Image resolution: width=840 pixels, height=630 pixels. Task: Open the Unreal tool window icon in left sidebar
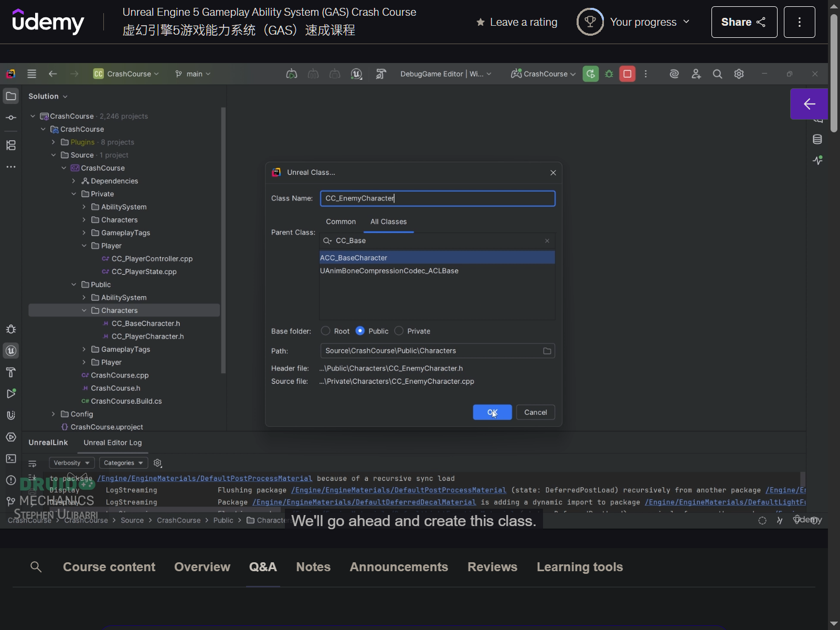(11, 351)
